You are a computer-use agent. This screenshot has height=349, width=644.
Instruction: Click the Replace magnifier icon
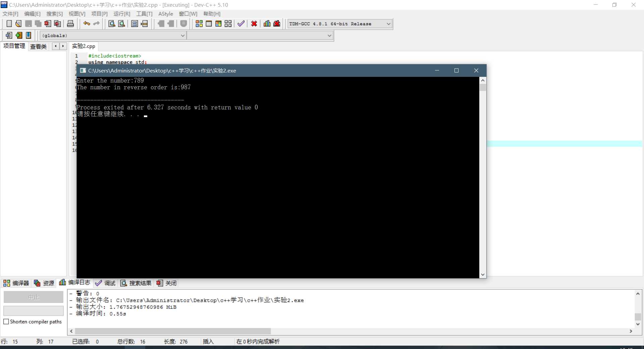(x=121, y=23)
